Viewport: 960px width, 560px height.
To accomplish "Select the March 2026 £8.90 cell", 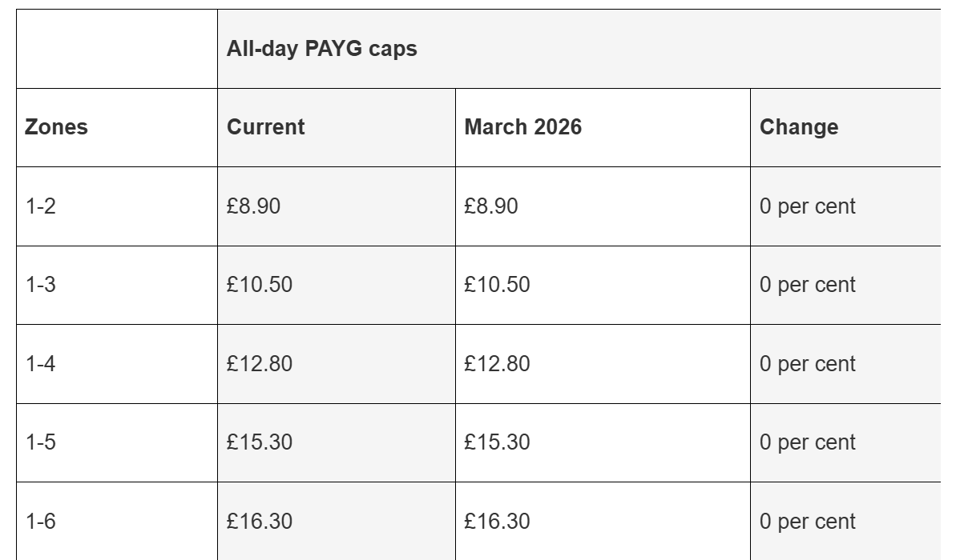I will (602, 206).
